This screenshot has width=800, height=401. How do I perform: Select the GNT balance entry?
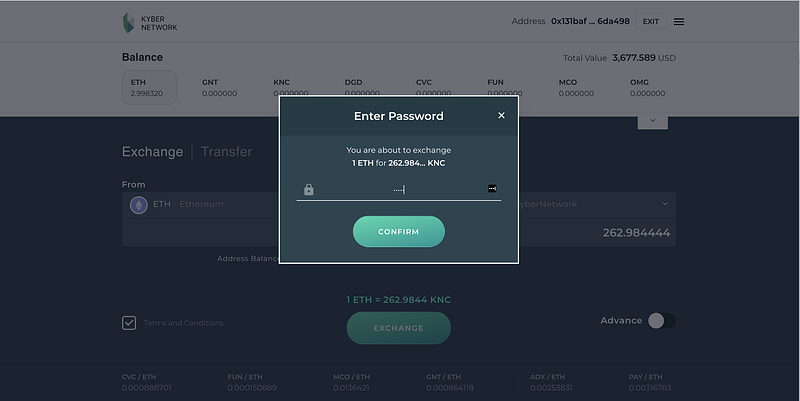click(219, 87)
